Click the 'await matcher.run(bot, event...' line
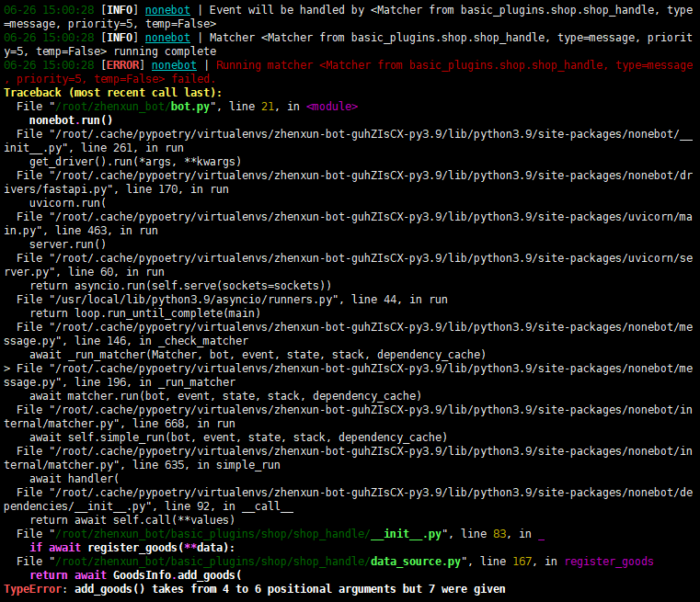The height and width of the screenshot is (602, 700). point(225,396)
